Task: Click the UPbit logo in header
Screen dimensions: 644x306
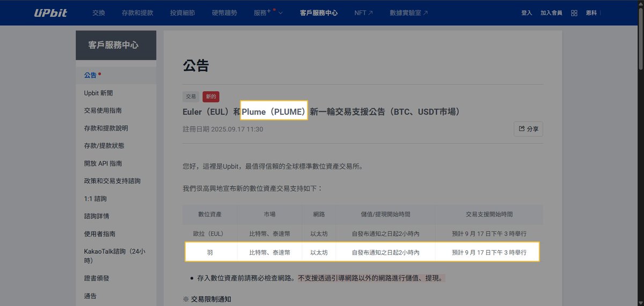Action: click(x=51, y=12)
